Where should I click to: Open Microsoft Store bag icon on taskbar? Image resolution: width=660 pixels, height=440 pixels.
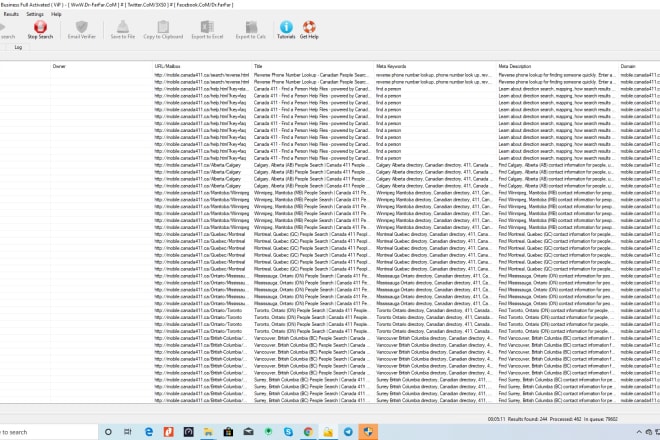[x=228, y=432]
